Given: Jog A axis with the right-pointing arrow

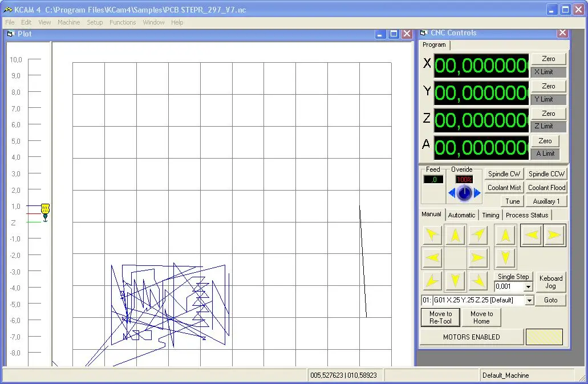Looking at the screenshot, I should [x=554, y=235].
